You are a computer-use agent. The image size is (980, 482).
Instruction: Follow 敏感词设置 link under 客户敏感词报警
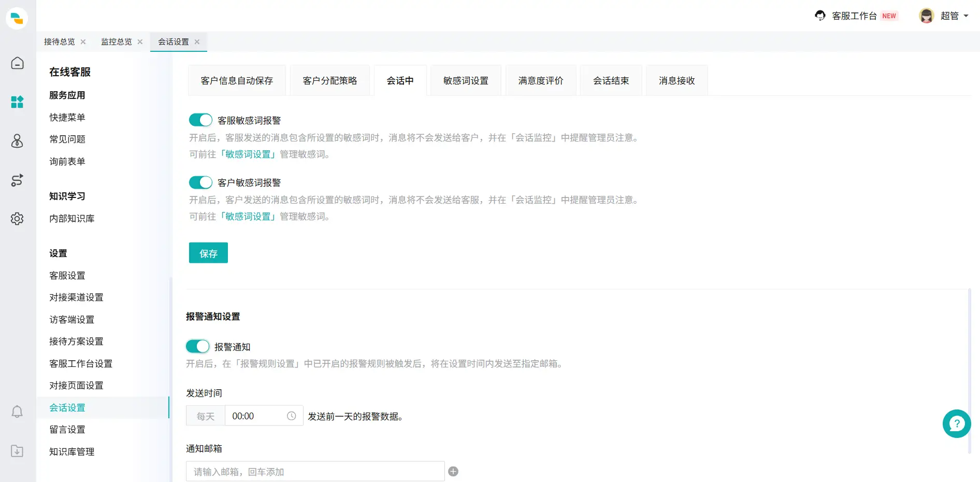pyautogui.click(x=248, y=217)
